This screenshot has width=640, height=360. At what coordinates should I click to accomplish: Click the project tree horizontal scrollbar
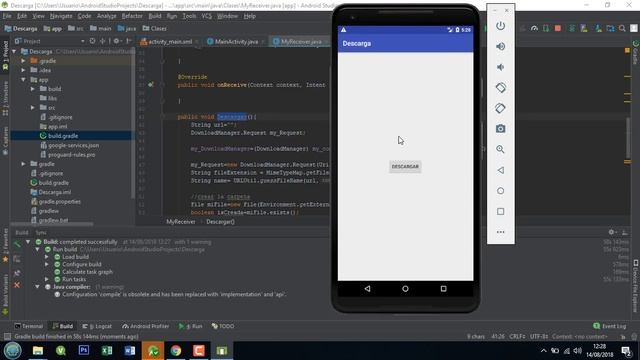tap(52, 224)
